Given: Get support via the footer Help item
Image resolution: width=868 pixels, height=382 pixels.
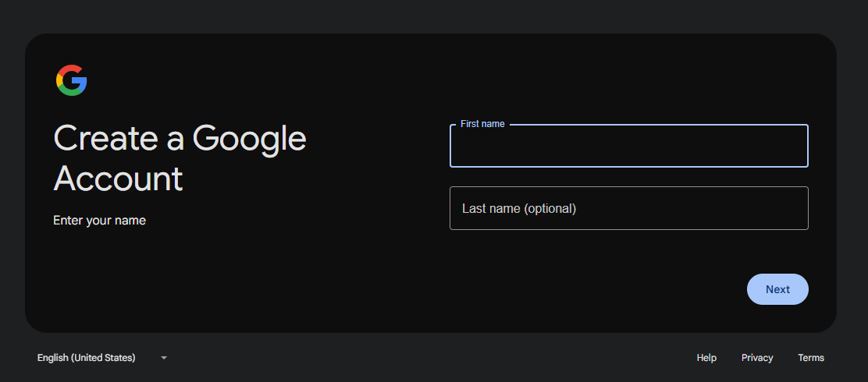Looking at the screenshot, I should 706,358.
